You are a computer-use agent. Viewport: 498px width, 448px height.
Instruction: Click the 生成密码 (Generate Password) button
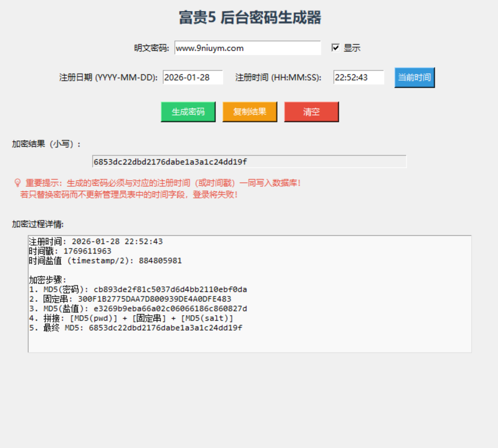point(189,111)
